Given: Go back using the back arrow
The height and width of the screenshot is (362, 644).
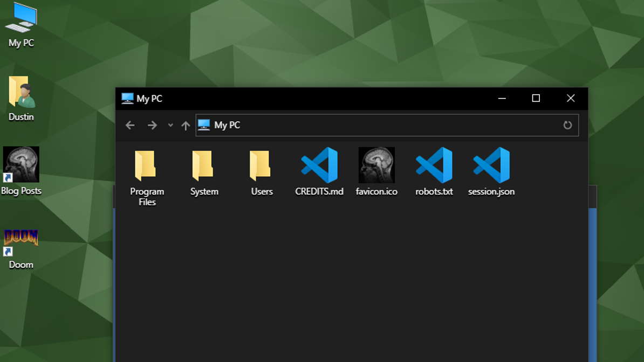Looking at the screenshot, I should pyautogui.click(x=130, y=125).
